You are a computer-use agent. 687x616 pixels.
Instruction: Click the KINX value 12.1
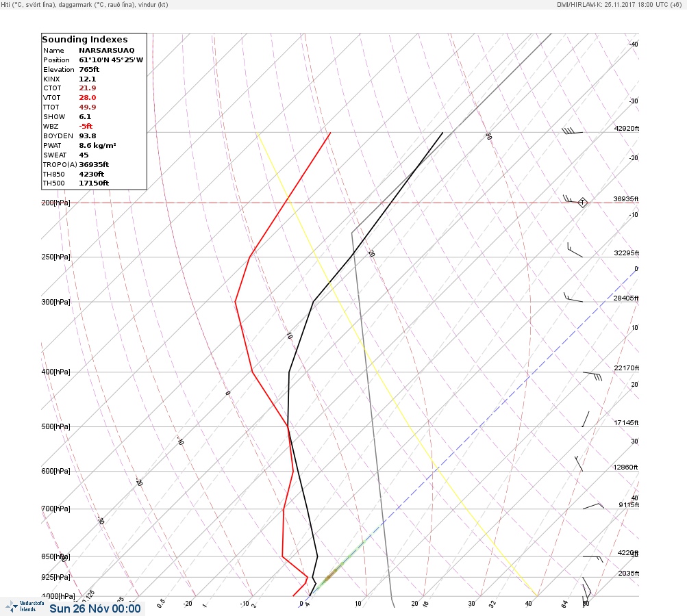pos(87,79)
